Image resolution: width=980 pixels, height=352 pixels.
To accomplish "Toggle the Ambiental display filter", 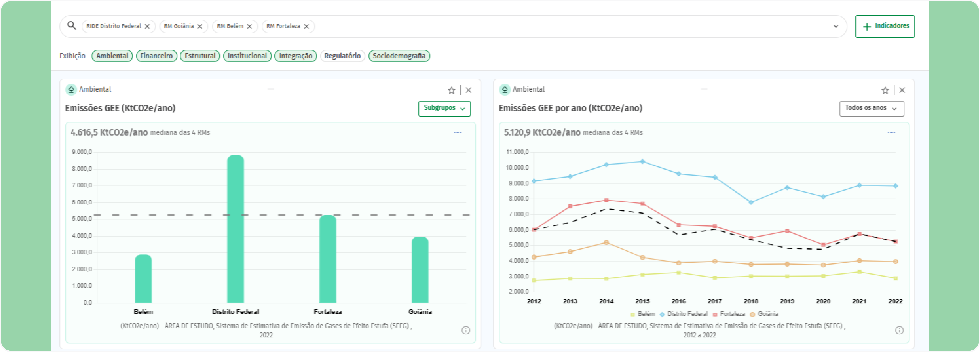I will (x=112, y=56).
